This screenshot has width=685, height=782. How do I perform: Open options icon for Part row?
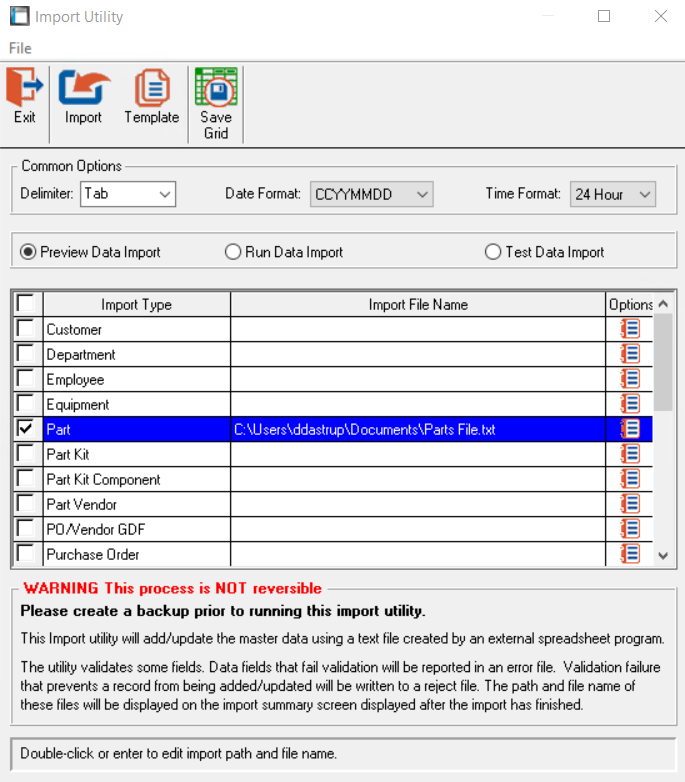pyautogui.click(x=630, y=429)
